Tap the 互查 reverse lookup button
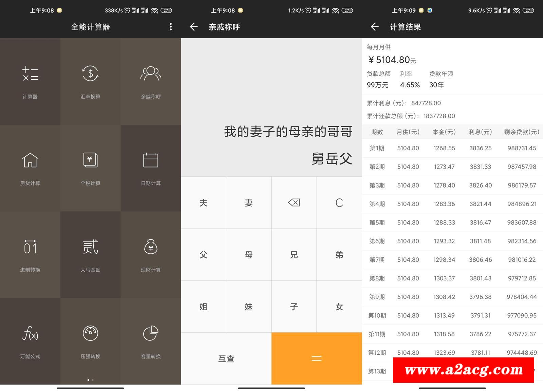 (226, 358)
